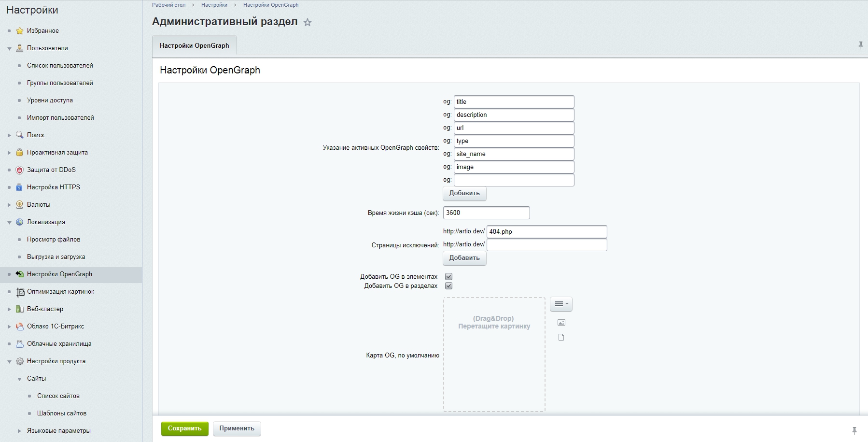Image resolution: width=868 pixels, height=442 pixels.
Task: Click the favorites star next to page title
Action: tap(308, 22)
